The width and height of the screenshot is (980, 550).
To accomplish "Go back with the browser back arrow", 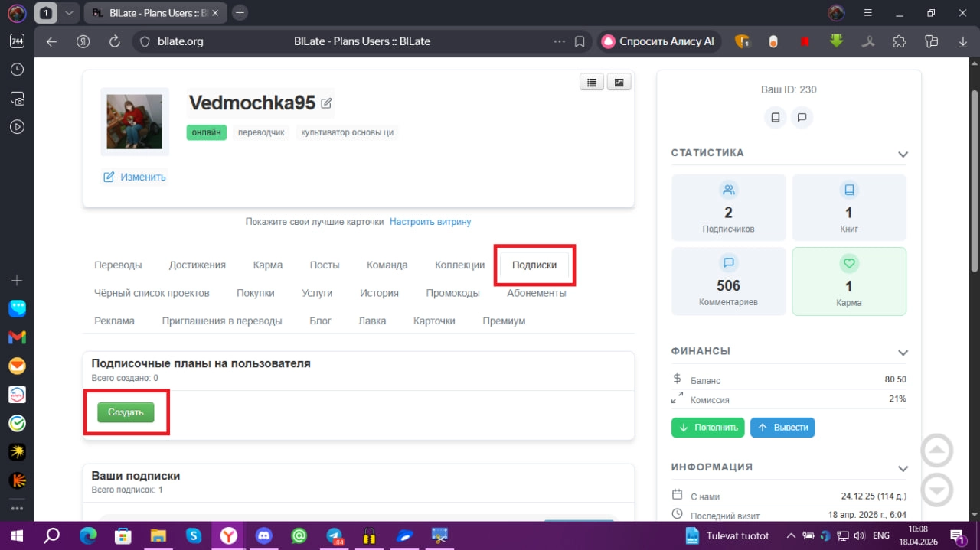I will click(x=51, y=41).
